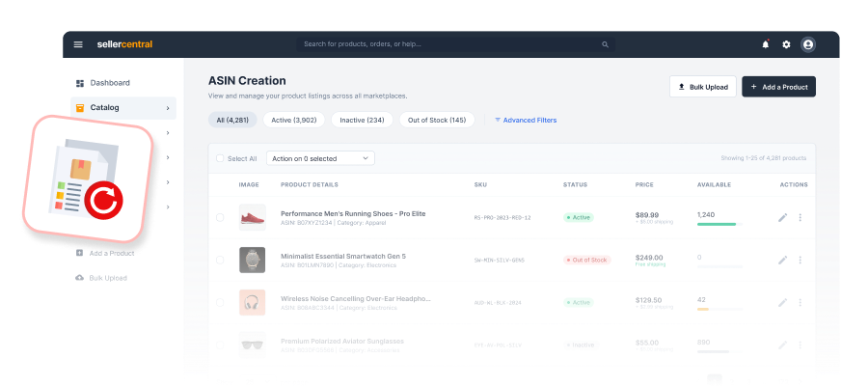Image resolution: width=868 pixels, height=386 pixels.
Task: Open the Catalog sidebar item
Action: pos(123,108)
